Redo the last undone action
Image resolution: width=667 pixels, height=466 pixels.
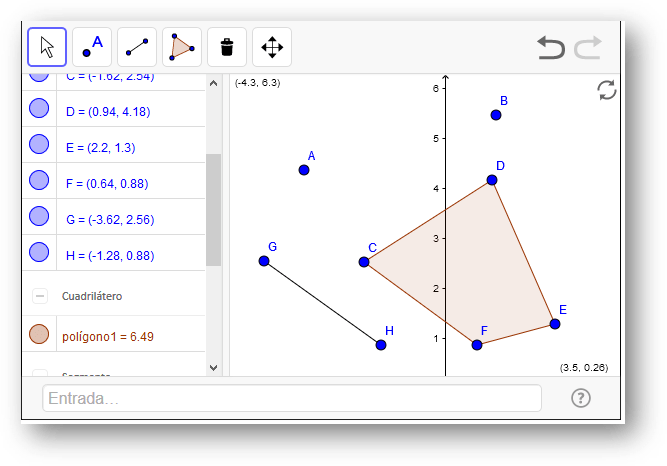click(588, 47)
